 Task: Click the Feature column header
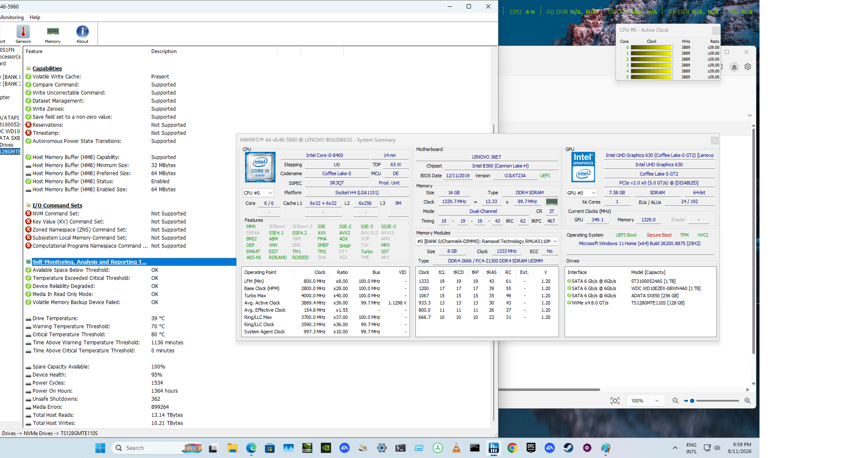86,51
